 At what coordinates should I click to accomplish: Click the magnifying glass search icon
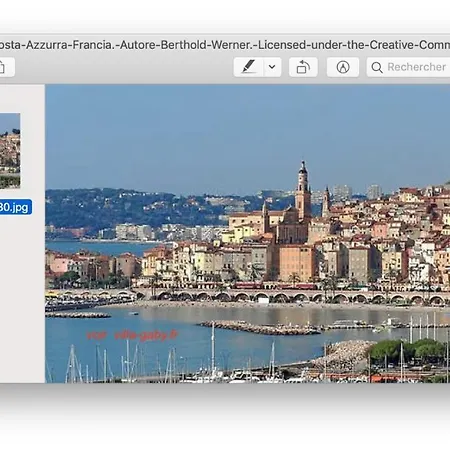tap(377, 67)
